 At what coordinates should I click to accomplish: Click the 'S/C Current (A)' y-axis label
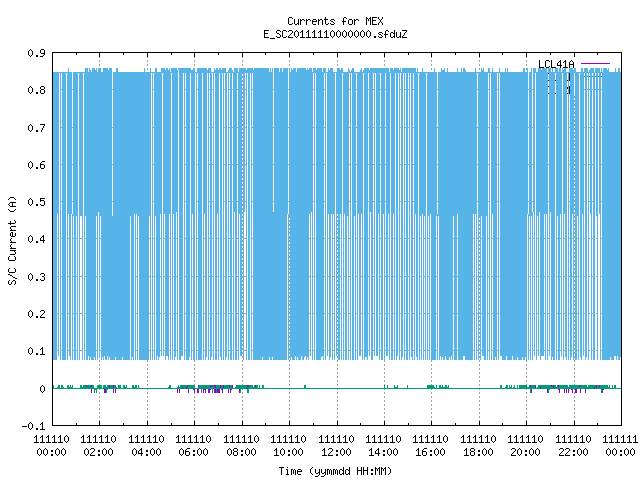13,240
